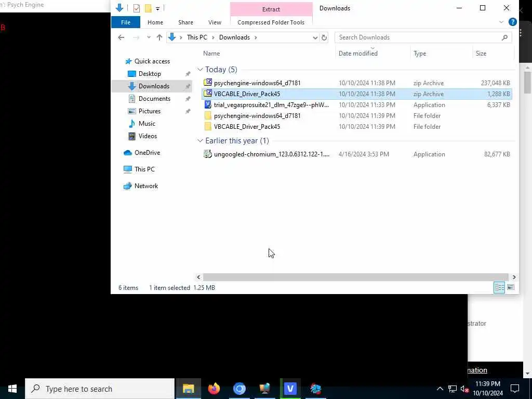
Task: Sort by the Name column
Action: 211,54
